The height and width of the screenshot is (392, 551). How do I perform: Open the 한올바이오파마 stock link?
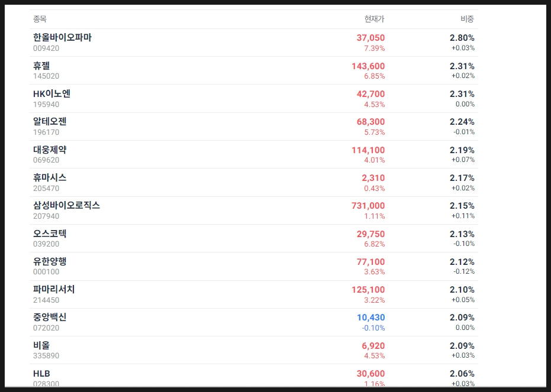click(x=62, y=38)
